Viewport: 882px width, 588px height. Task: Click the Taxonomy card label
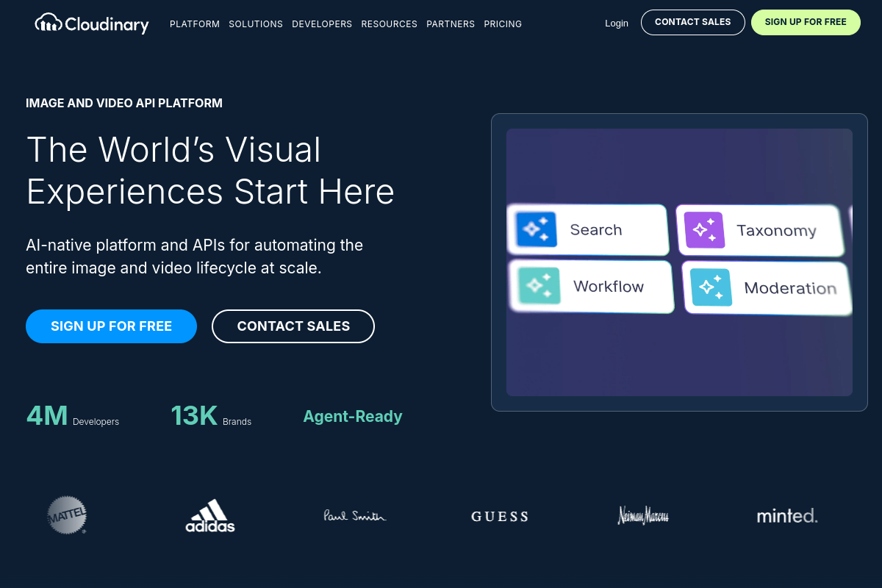776,231
